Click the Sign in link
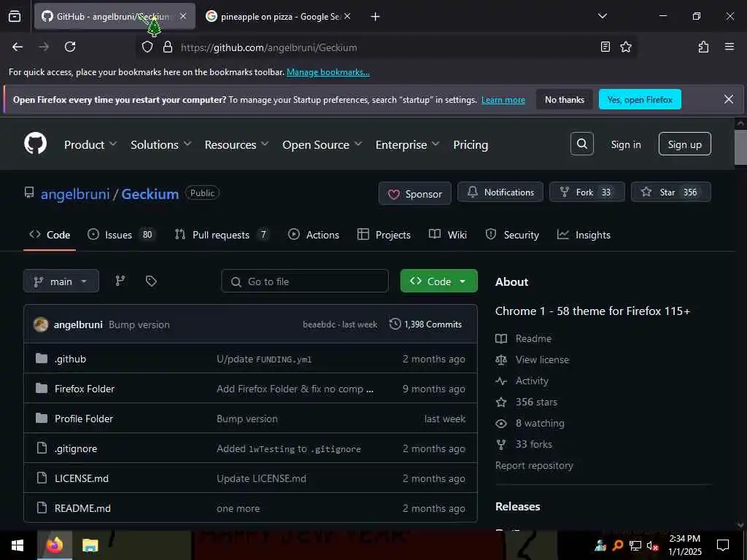The height and width of the screenshot is (560, 747). [625, 144]
